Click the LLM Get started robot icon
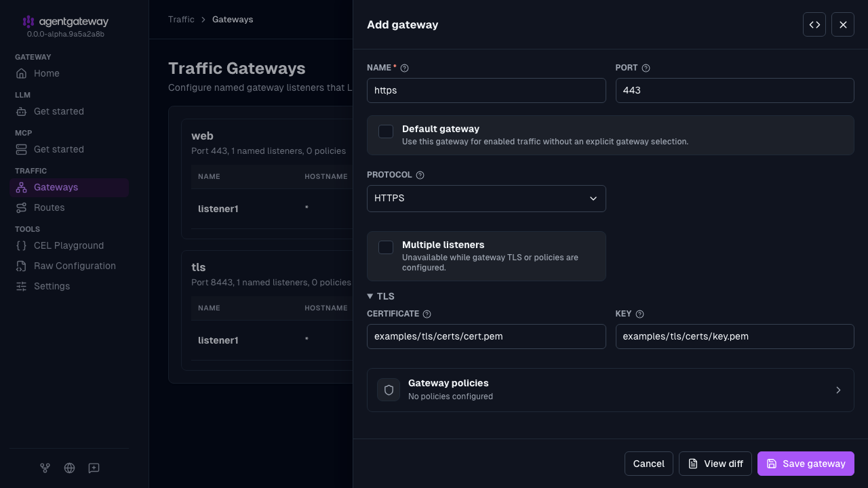Image resolution: width=868 pixels, height=488 pixels. point(22,111)
